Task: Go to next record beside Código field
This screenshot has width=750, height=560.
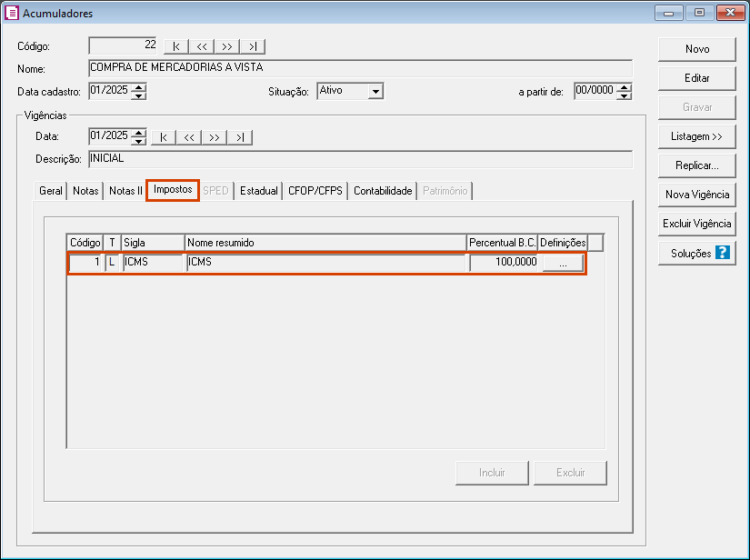Action: click(x=227, y=46)
